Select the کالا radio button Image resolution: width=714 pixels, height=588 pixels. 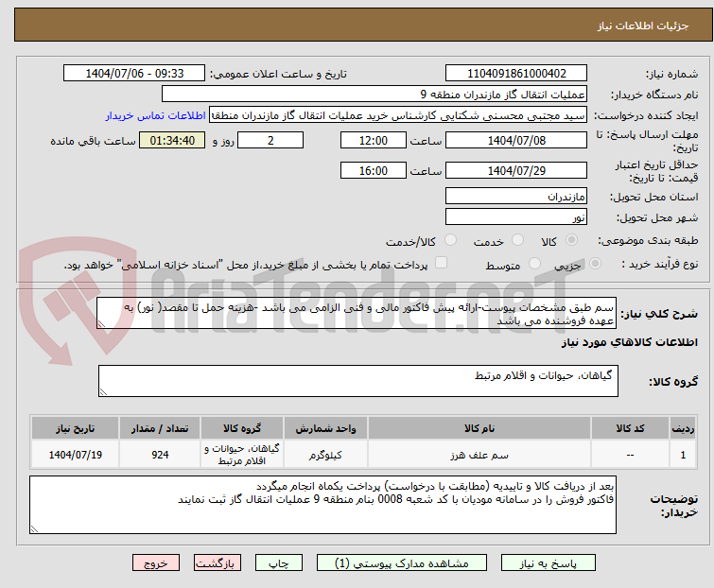coord(571,240)
